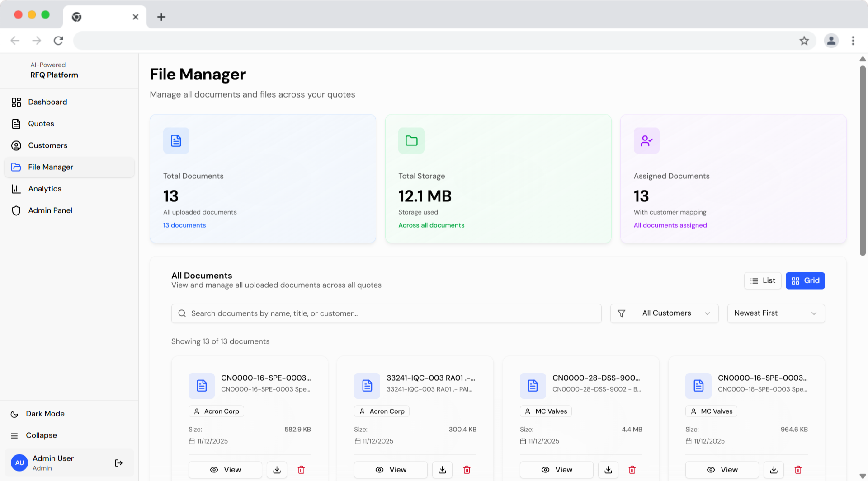Click the RFQ Platform logo text
The height and width of the screenshot is (481, 868).
(x=54, y=75)
